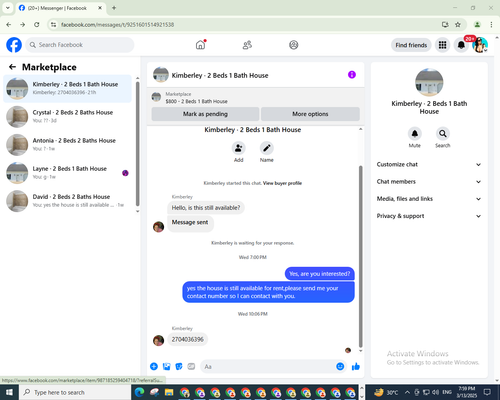Open the 30°C weather widget in taskbar
The width and height of the screenshot is (500, 400).
coord(386,392)
